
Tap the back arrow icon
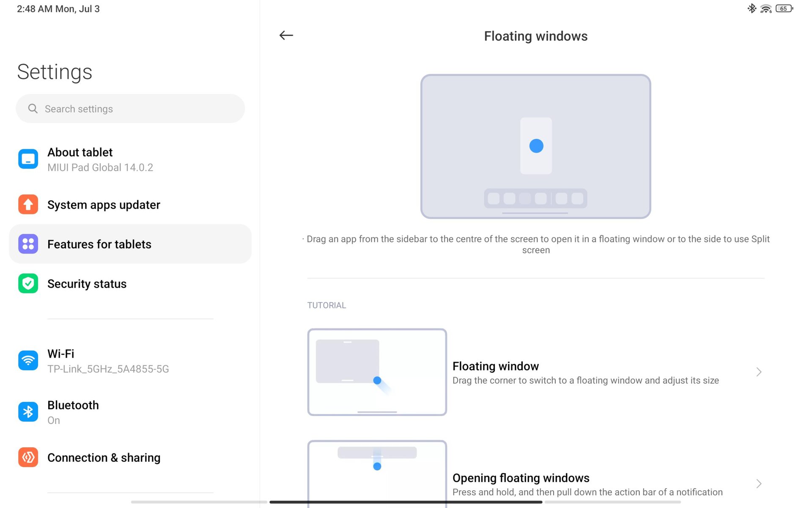pos(286,36)
